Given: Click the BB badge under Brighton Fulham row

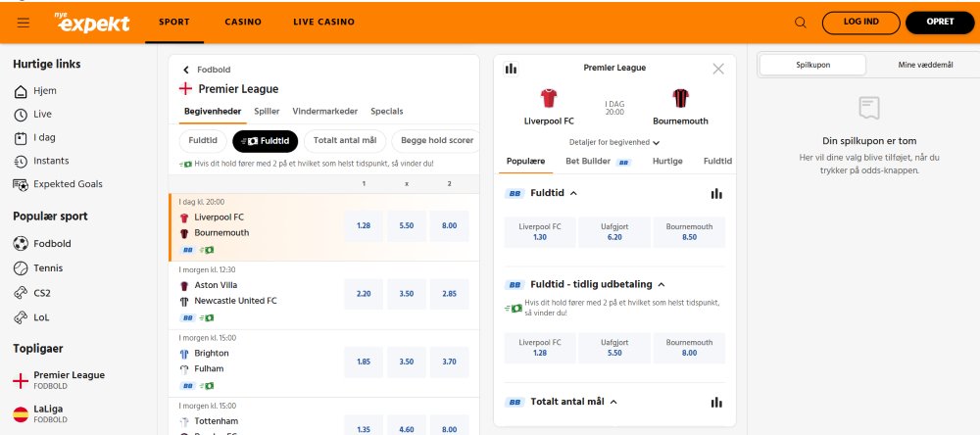Looking at the screenshot, I should pyautogui.click(x=187, y=386).
